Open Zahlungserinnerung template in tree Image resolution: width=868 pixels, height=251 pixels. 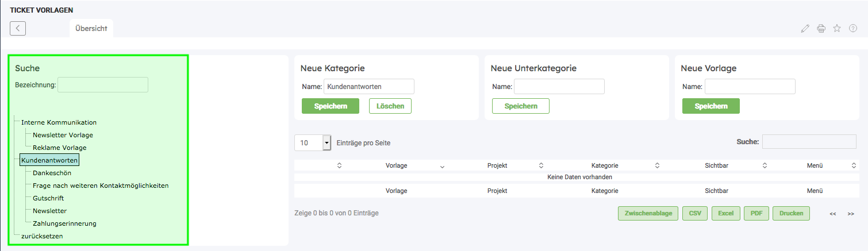pyautogui.click(x=64, y=223)
